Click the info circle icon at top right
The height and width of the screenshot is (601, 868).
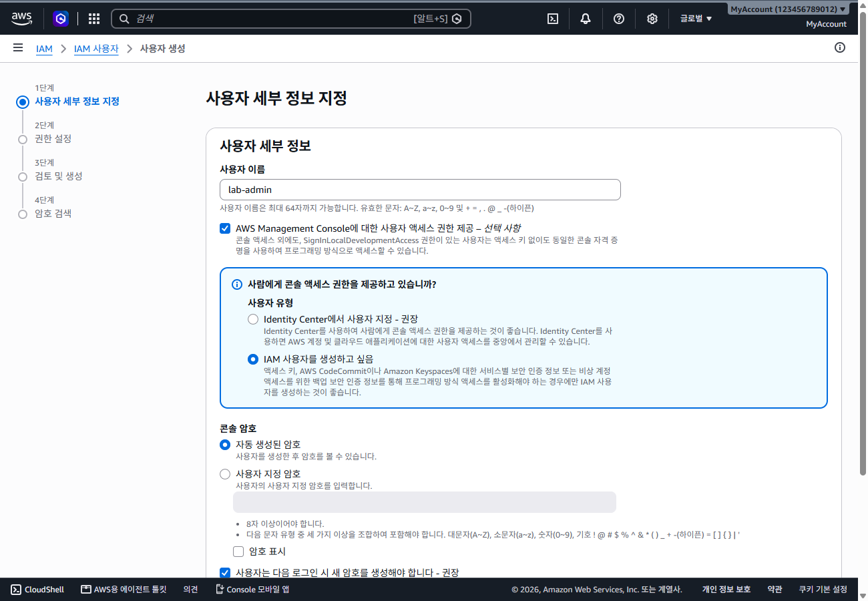click(840, 47)
